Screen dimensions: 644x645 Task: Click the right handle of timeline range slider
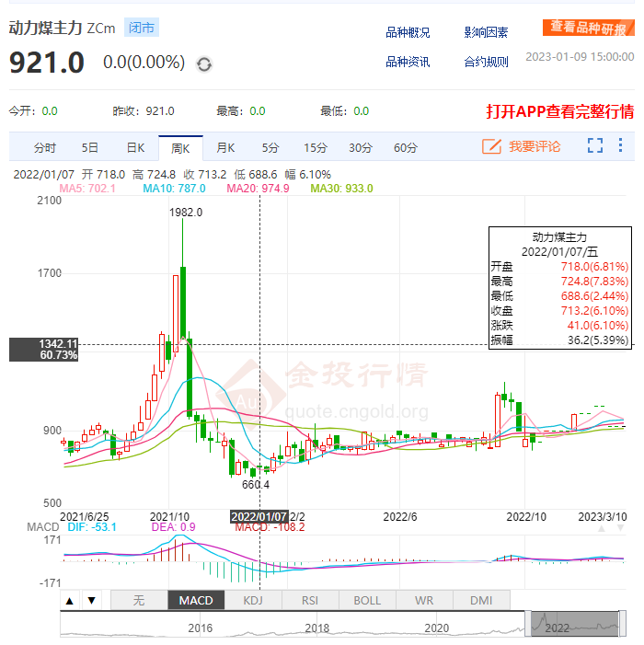pos(623,624)
